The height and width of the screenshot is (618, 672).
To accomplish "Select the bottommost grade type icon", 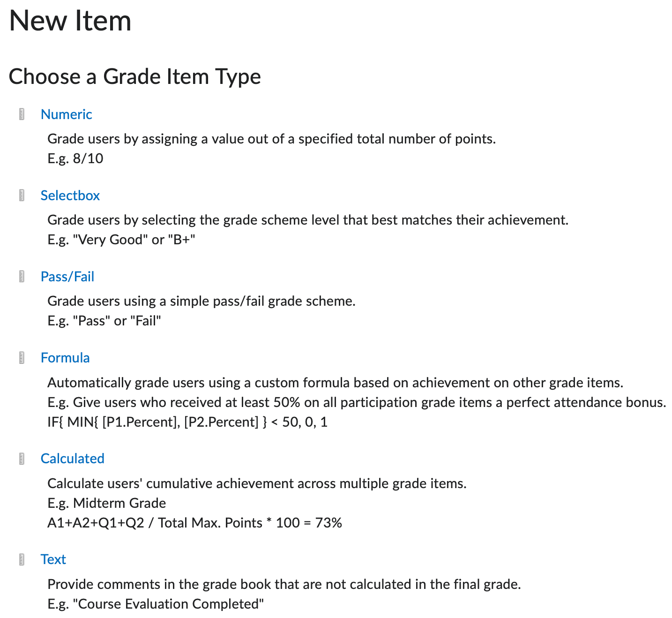I will 22,559.
